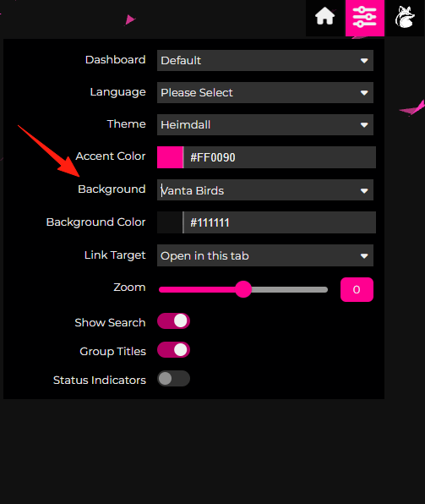
Task: Go to the home dashboard icon
Action: (x=324, y=17)
